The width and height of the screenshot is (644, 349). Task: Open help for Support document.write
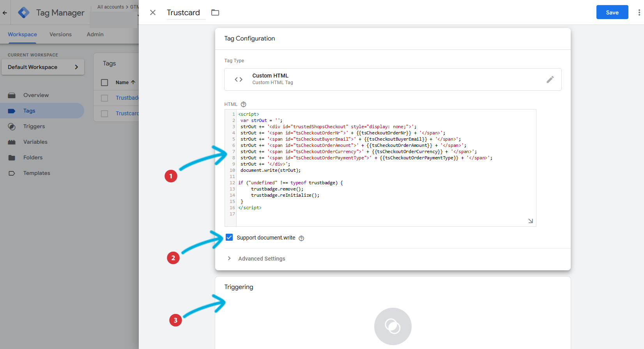point(301,238)
